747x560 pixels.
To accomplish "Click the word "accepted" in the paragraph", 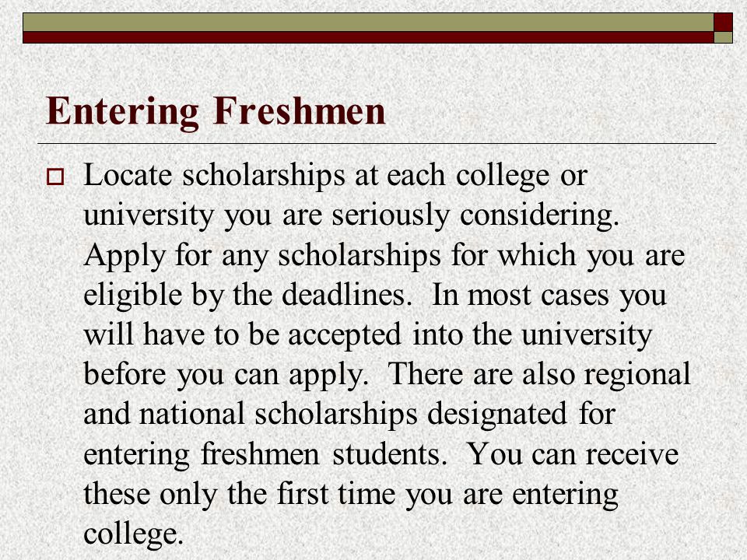I will (x=345, y=336).
